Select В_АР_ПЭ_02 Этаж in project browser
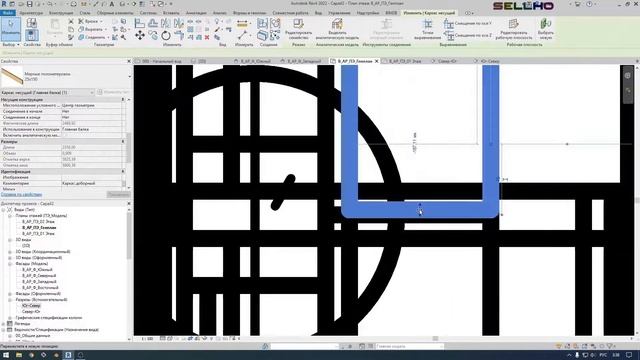This screenshot has width=640, height=360. [38, 222]
